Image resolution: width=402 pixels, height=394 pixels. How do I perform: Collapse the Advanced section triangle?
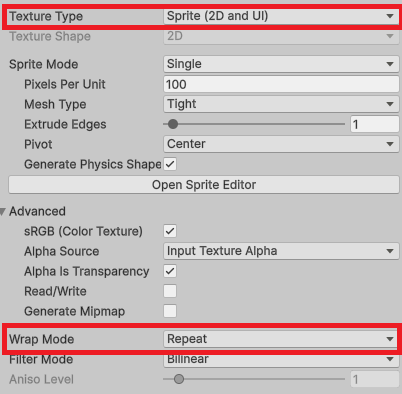[3, 211]
